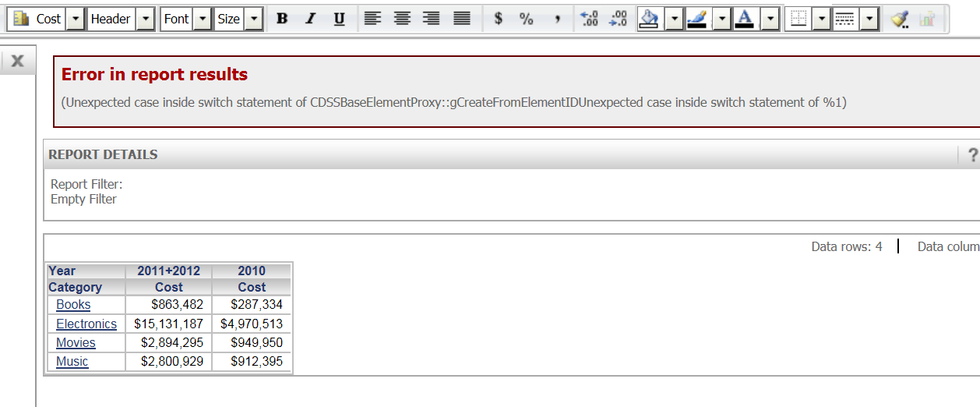Apply currency format with dollar icon
980x407 pixels.
(499, 19)
